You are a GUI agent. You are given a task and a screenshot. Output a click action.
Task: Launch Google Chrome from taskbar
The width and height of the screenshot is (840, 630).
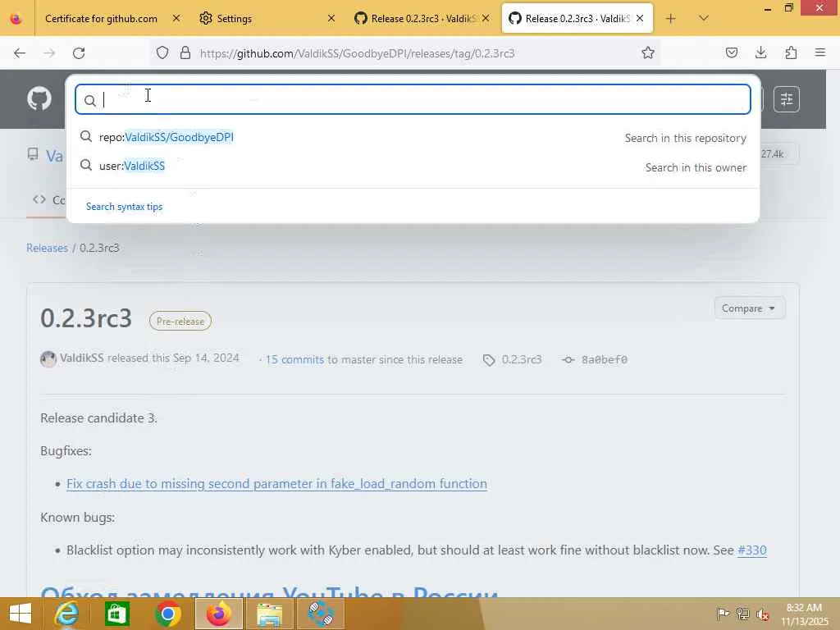coord(167,614)
